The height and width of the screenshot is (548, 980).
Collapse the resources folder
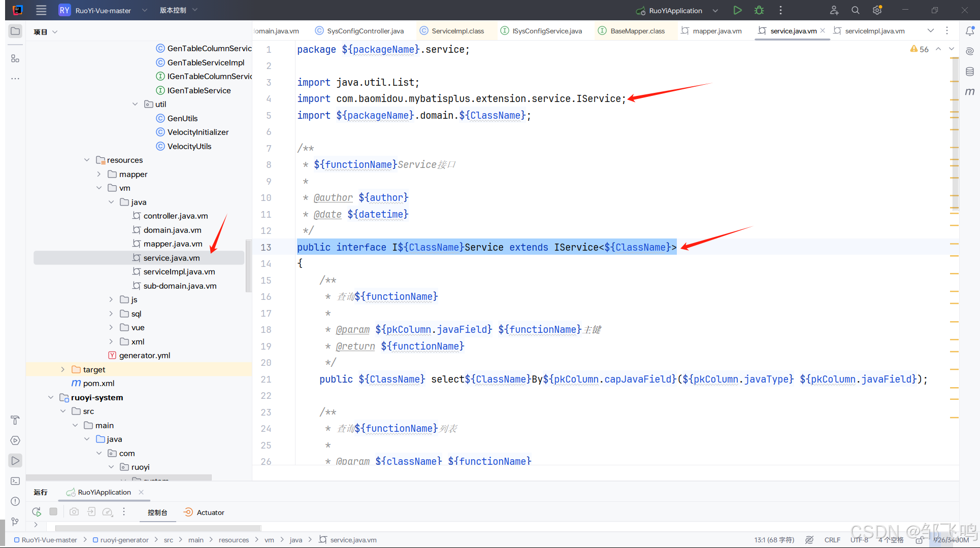(x=87, y=160)
